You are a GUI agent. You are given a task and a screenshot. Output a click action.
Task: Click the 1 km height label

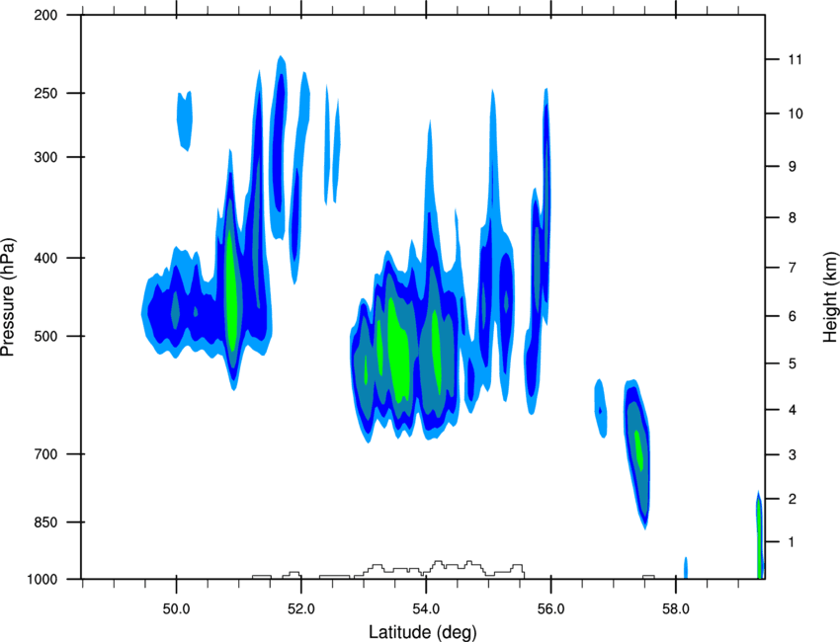coord(793,542)
